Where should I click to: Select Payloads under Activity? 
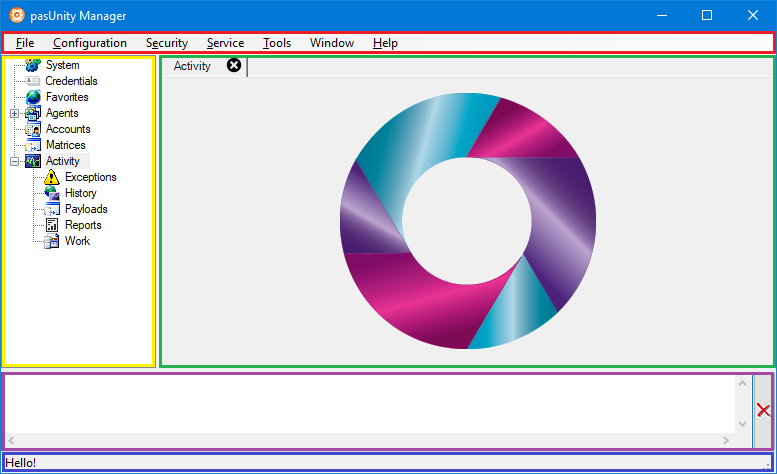86,209
